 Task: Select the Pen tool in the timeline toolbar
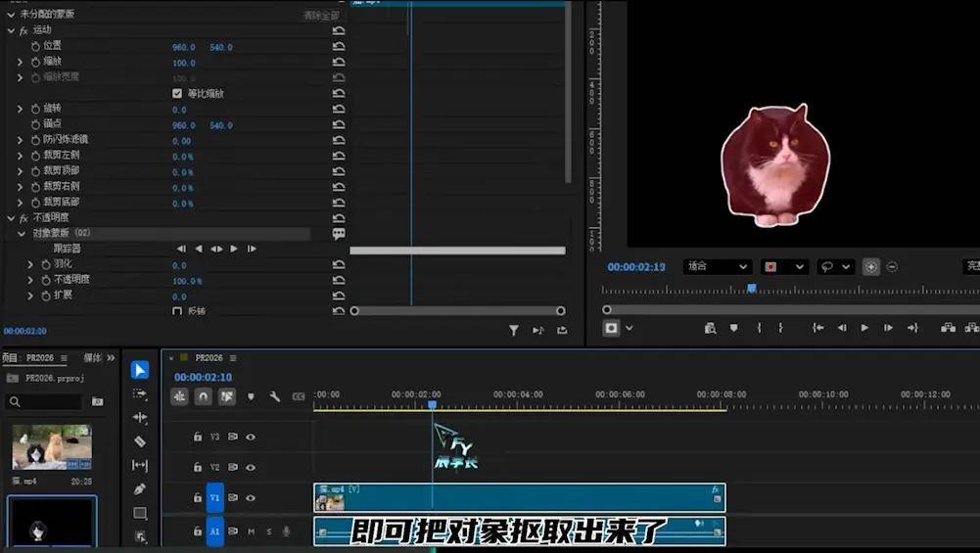tap(140, 489)
